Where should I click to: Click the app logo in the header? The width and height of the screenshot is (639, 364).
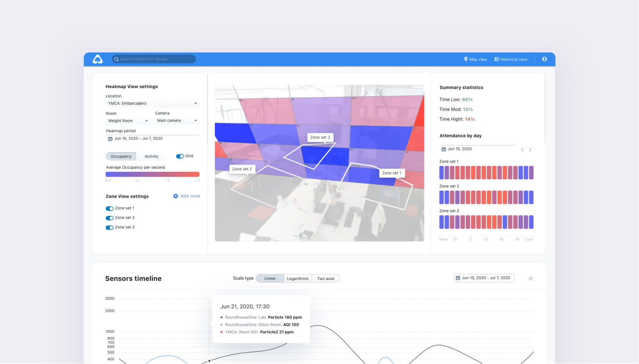tap(98, 59)
